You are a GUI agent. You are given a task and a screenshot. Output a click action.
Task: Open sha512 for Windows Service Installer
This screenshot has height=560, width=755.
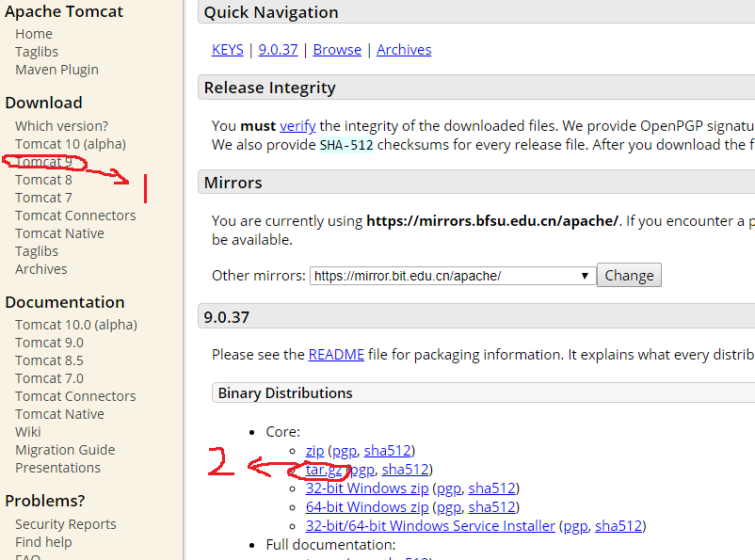coord(618,526)
